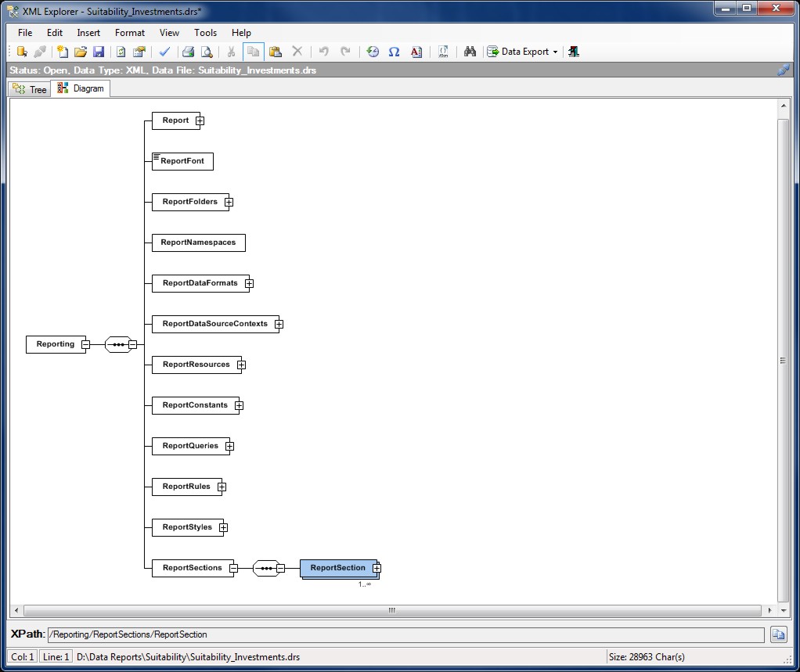Expand the ReportDataSourceContexts node
The height and width of the screenshot is (672, 800).
click(x=279, y=325)
